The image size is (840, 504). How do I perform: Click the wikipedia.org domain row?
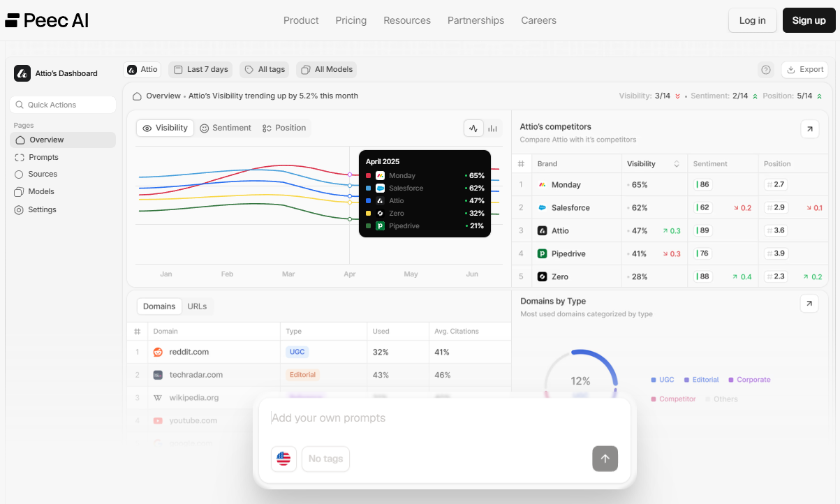319,398
